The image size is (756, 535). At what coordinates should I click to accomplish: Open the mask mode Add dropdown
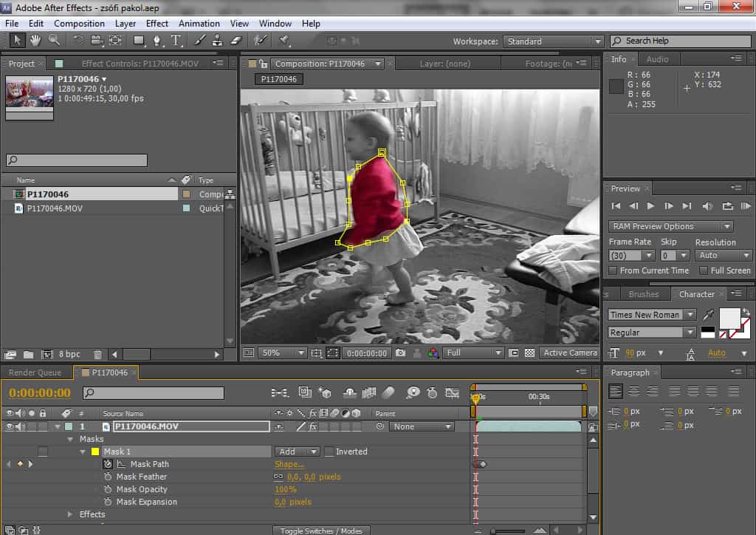(297, 451)
